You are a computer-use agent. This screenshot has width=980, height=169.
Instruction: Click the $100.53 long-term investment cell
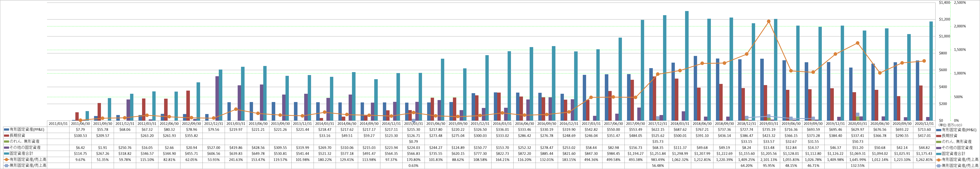pyautogui.click(x=81, y=136)
